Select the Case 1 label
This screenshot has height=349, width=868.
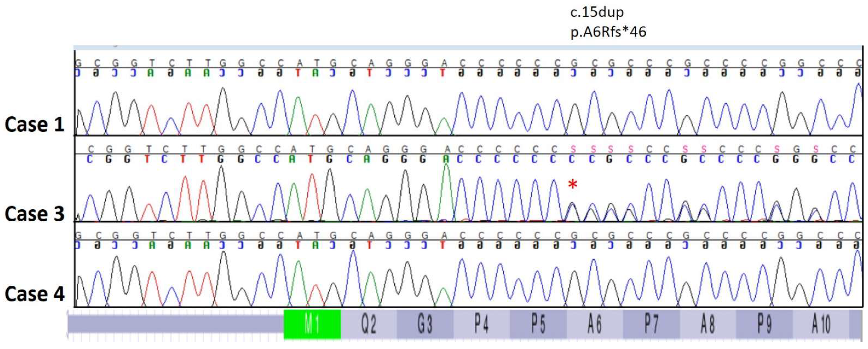tap(34, 124)
